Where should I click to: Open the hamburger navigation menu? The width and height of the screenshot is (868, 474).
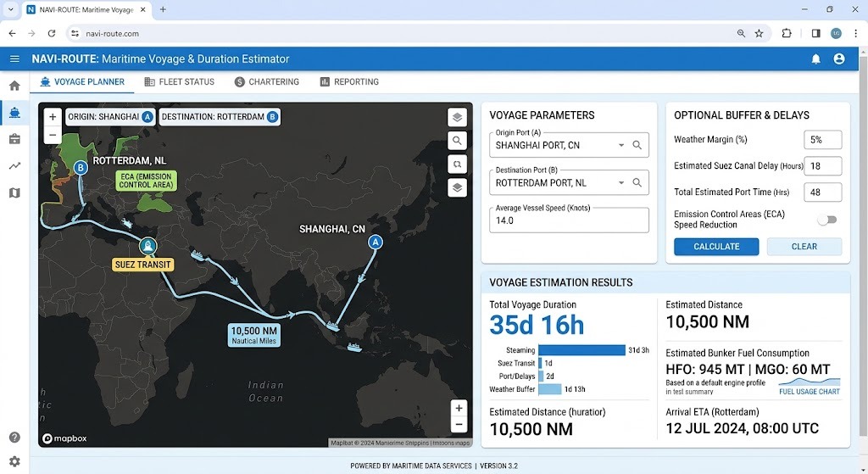14,59
